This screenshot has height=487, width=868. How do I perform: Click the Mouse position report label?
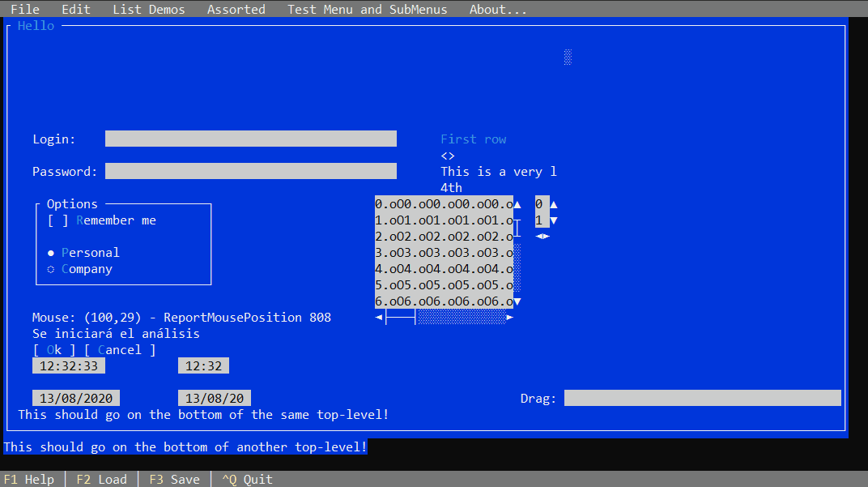pyautogui.click(x=181, y=318)
